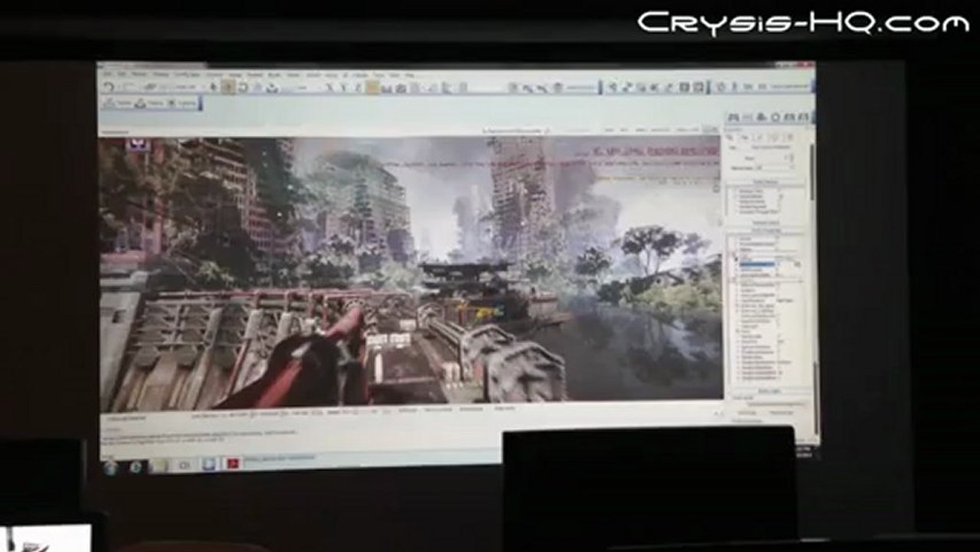Viewport: 980px width, 552px height.
Task: Open the yellow folder icon on the taskbar
Action: coord(159,465)
